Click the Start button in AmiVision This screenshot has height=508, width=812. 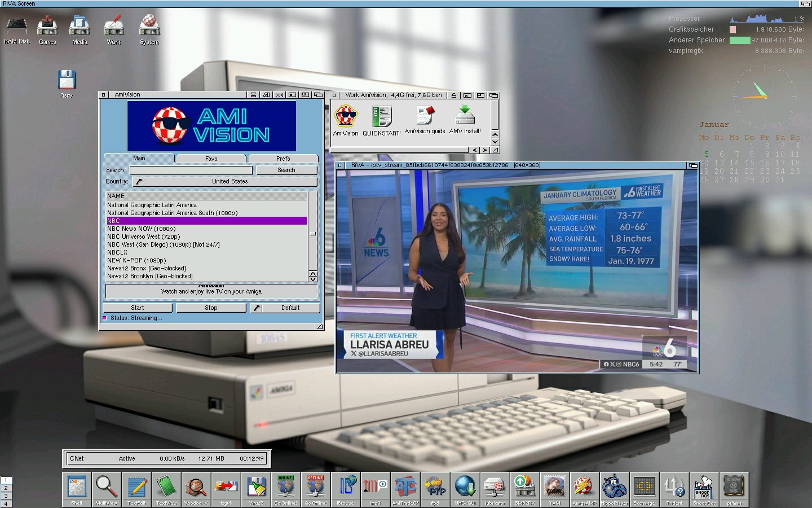(138, 308)
